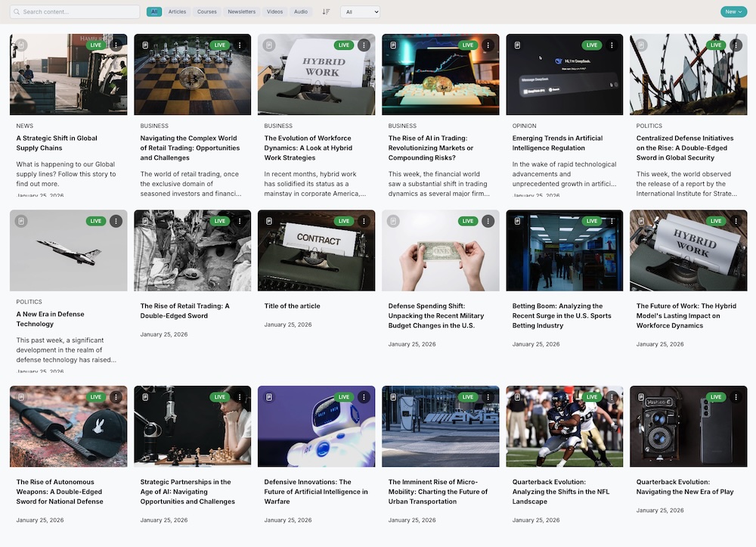Toggle the LIVE badge on the Supply Chains card
The image size is (756, 547).
click(x=95, y=45)
